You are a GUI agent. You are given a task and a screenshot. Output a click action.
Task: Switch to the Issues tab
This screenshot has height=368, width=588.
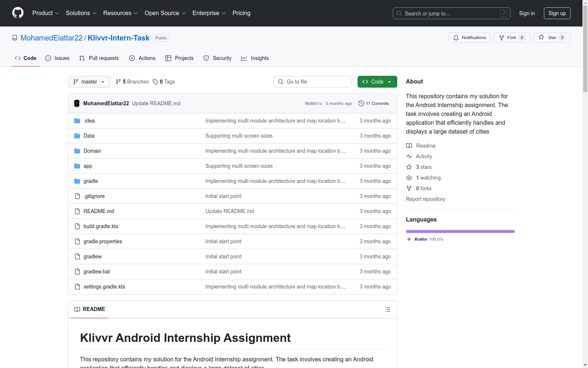point(57,58)
